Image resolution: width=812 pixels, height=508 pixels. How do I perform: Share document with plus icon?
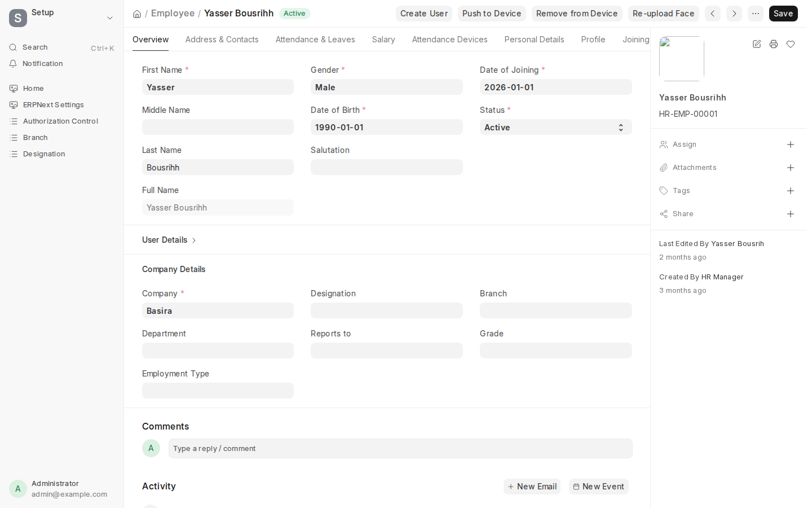tap(791, 214)
